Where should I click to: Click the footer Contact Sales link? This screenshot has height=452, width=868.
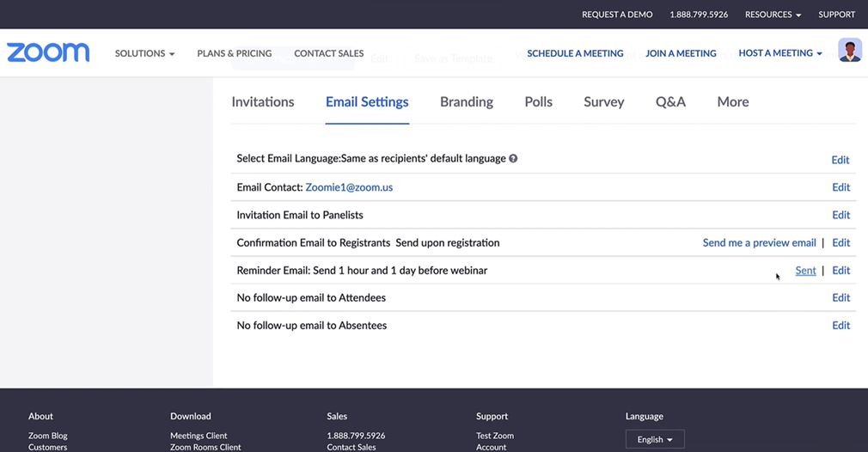[351, 447]
